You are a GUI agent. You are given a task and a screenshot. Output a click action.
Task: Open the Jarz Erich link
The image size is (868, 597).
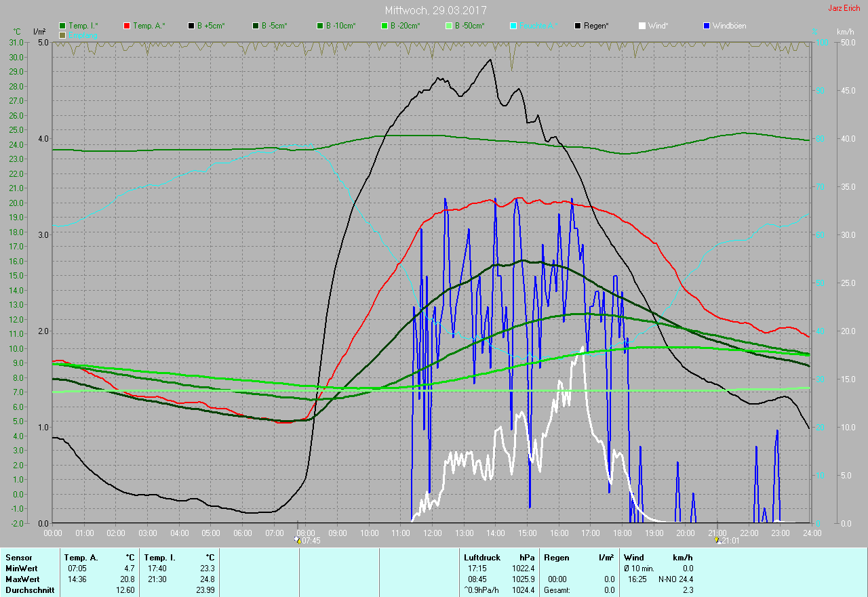click(844, 8)
